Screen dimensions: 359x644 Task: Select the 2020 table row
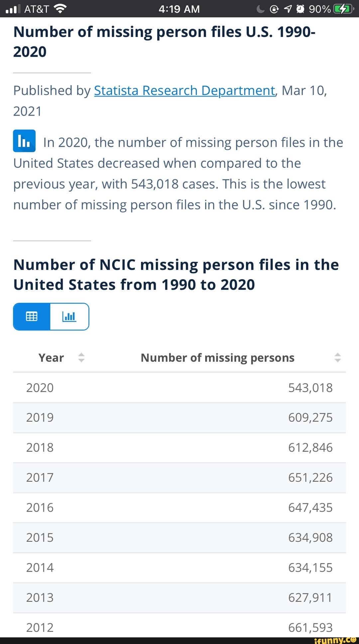(179, 388)
